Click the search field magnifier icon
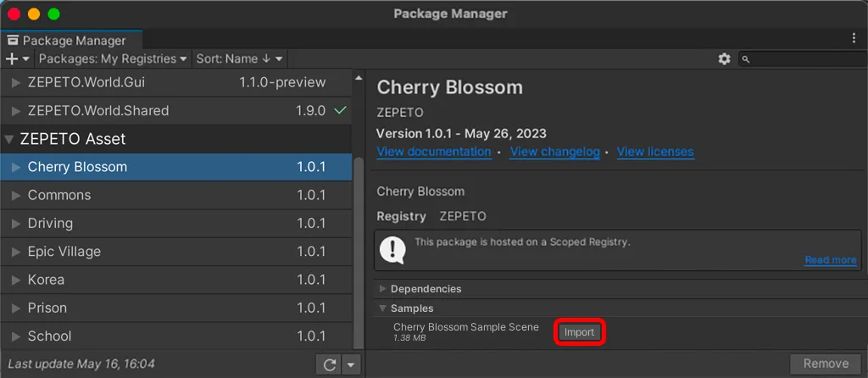Image resolution: width=868 pixels, height=378 pixels. pyautogui.click(x=746, y=59)
